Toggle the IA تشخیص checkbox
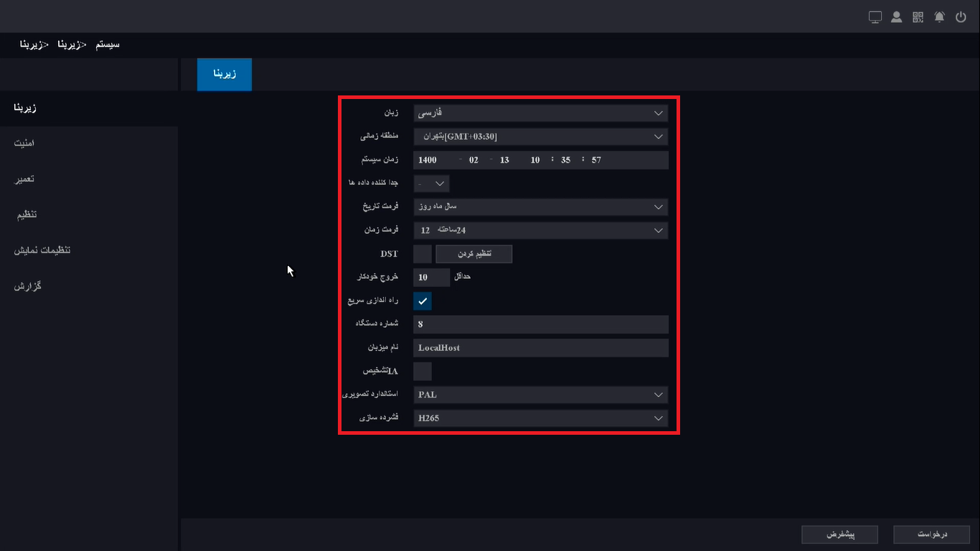This screenshot has height=551, width=980. click(x=423, y=371)
